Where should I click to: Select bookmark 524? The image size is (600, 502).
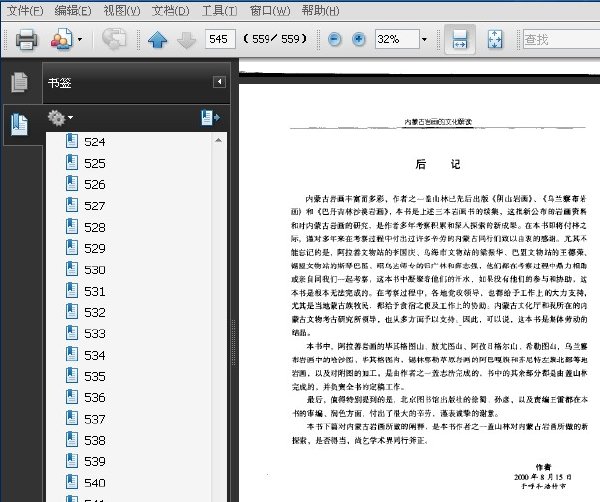click(x=95, y=142)
